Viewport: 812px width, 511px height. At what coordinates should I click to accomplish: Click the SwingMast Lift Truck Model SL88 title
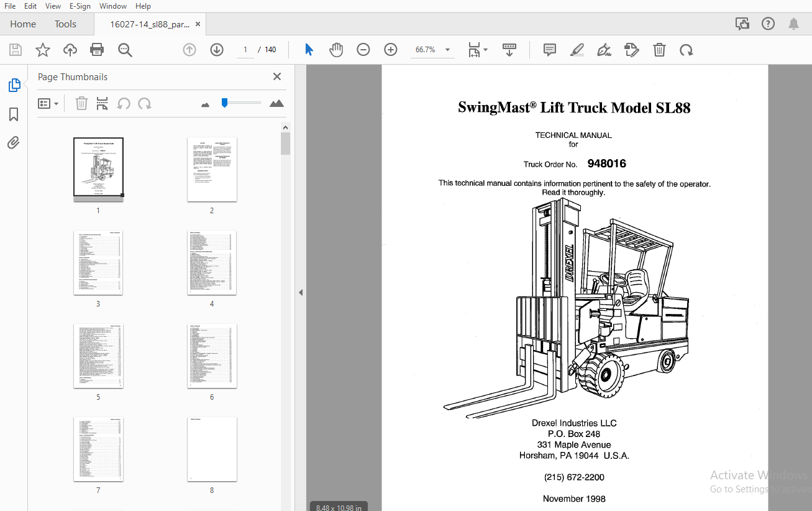click(x=574, y=108)
